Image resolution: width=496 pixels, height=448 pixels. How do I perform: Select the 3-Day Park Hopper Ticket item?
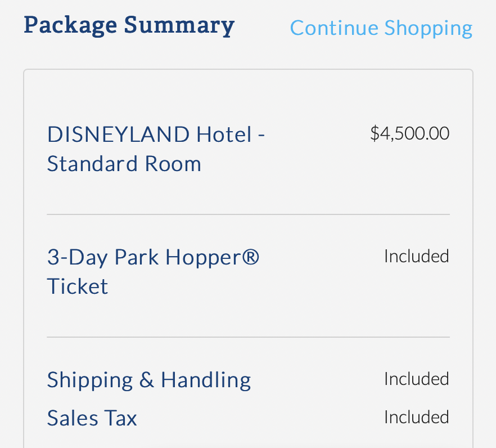[153, 271]
